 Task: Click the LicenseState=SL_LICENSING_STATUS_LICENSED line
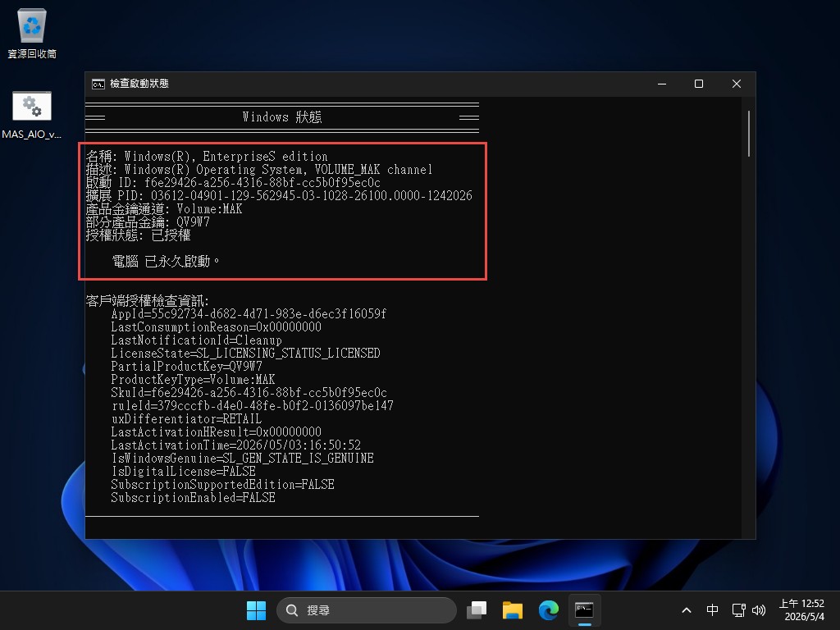click(245, 353)
